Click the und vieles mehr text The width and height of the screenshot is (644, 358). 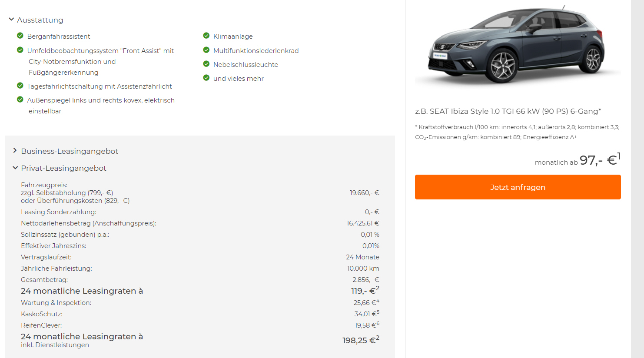(239, 79)
